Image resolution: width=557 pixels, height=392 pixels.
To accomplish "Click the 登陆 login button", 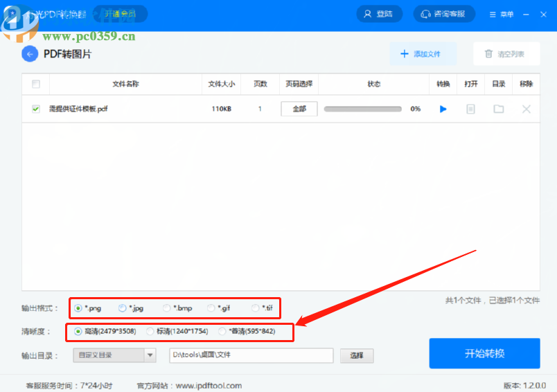I will (x=380, y=14).
